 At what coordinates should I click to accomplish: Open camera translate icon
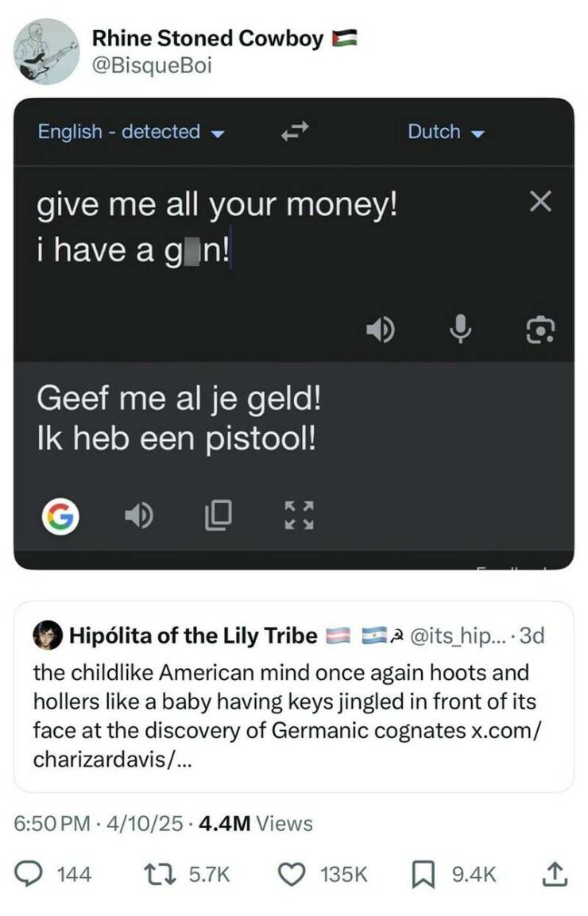coord(540,328)
